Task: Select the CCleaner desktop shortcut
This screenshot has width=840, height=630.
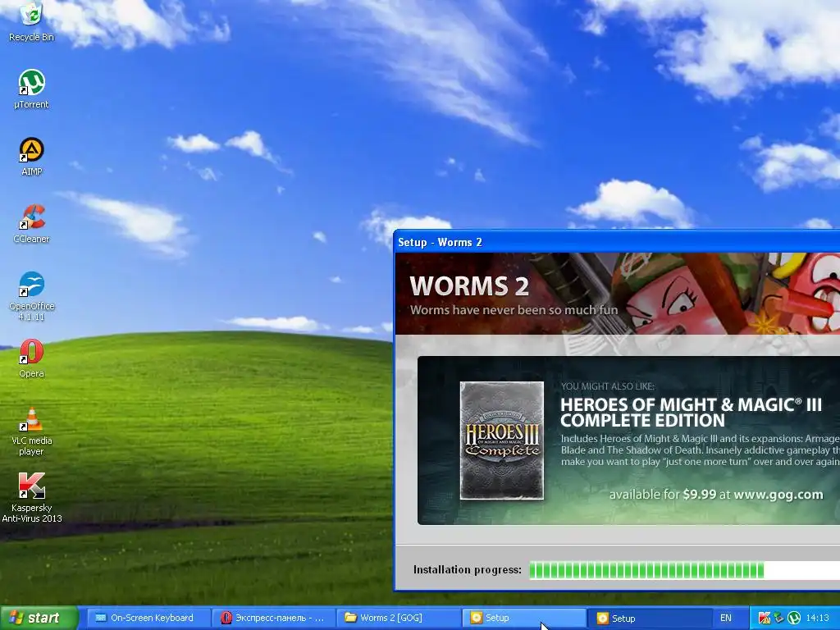Action: (31, 223)
